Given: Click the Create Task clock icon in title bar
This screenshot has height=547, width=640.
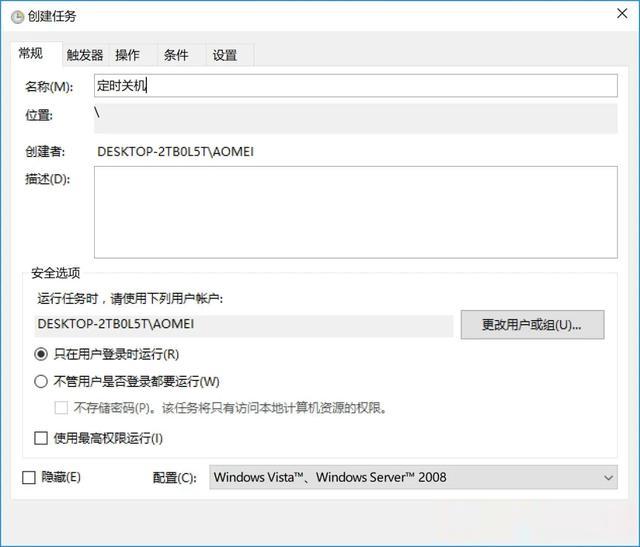Looking at the screenshot, I should [17, 17].
